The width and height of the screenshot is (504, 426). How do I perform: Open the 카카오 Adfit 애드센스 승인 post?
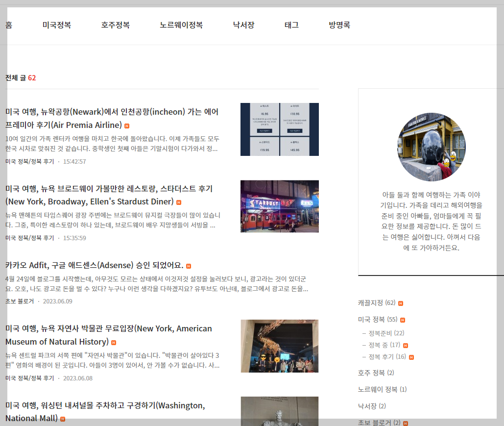[x=94, y=265]
